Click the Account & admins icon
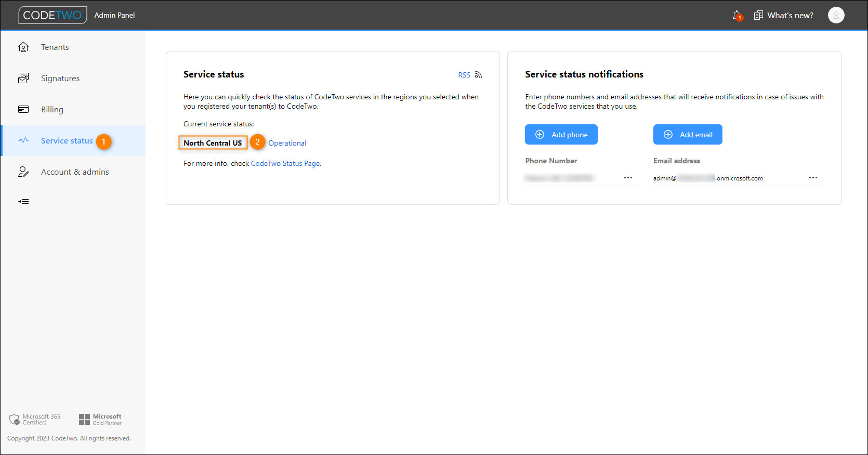Screen dimensions: 868x455 click(23, 172)
